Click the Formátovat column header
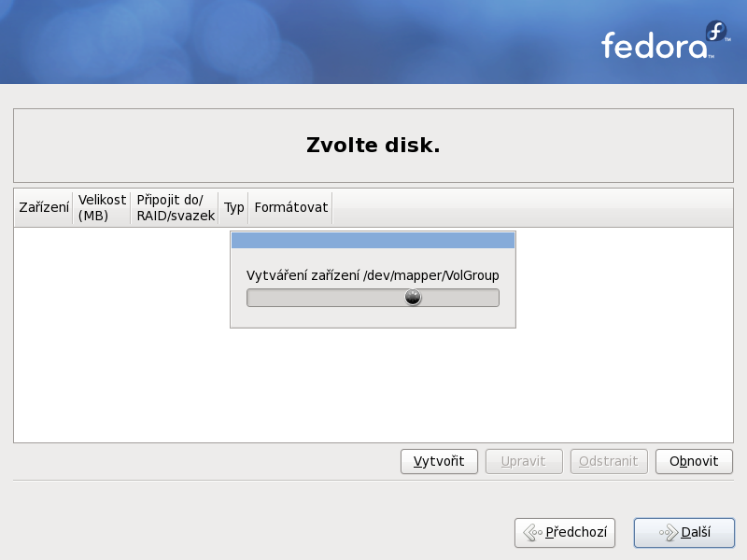This screenshot has height=560, width=747. point(290,207)
